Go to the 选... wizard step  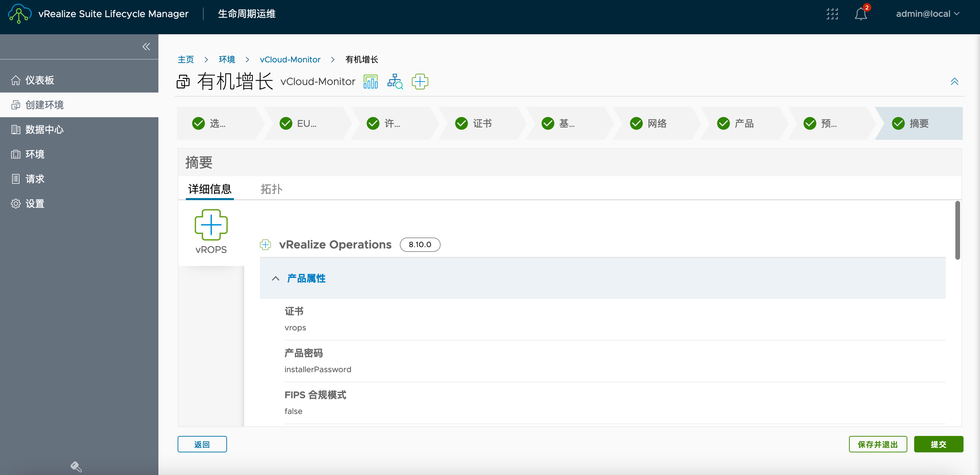220,123
